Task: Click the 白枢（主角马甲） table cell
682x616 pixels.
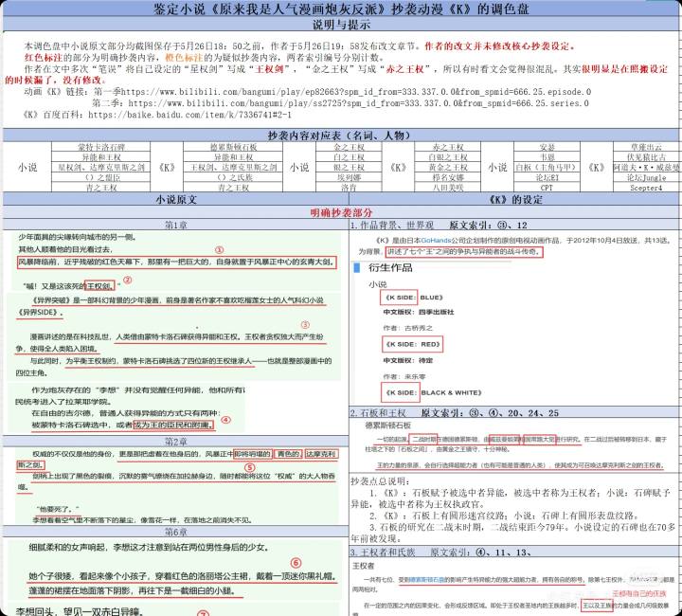Action: pos(547,167)
